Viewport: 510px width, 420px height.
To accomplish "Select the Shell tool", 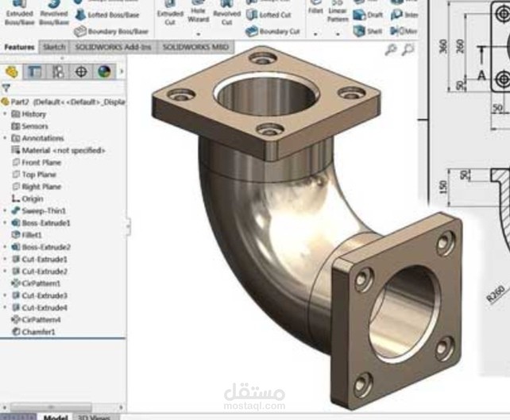I will coord(368,31).
